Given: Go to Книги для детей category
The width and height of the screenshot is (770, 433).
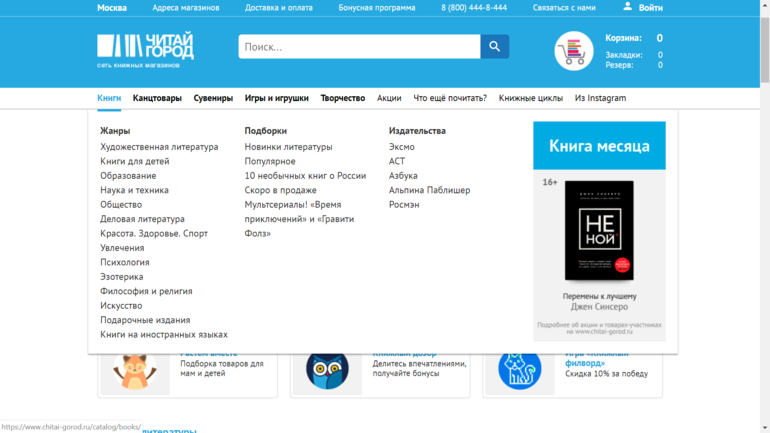Looking at the screenshot, I should [x=134, y=161].
